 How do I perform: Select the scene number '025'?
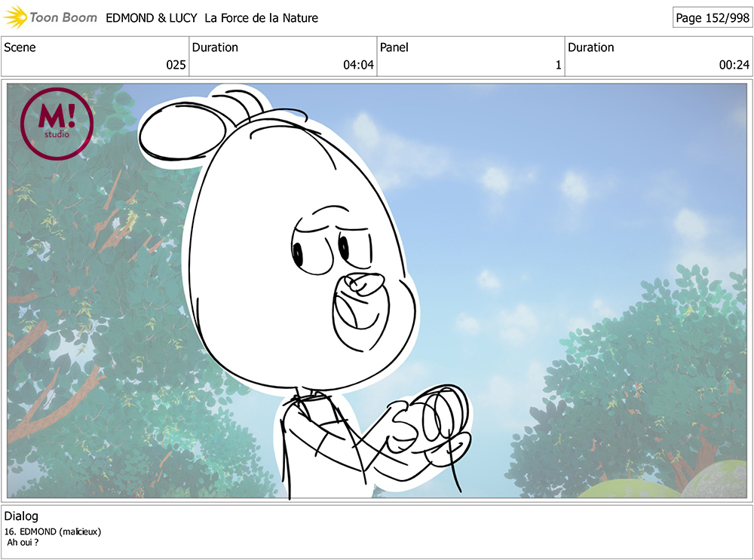tap(176, 65)
